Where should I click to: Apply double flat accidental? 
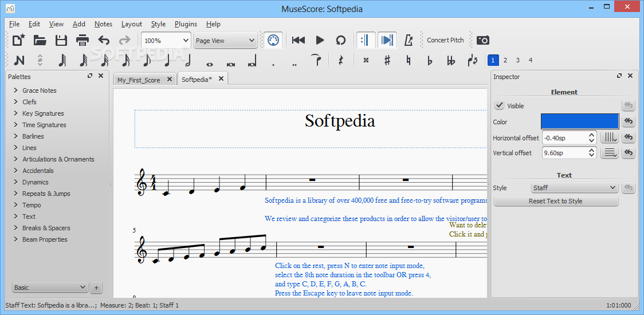click(x=451, y=60)
